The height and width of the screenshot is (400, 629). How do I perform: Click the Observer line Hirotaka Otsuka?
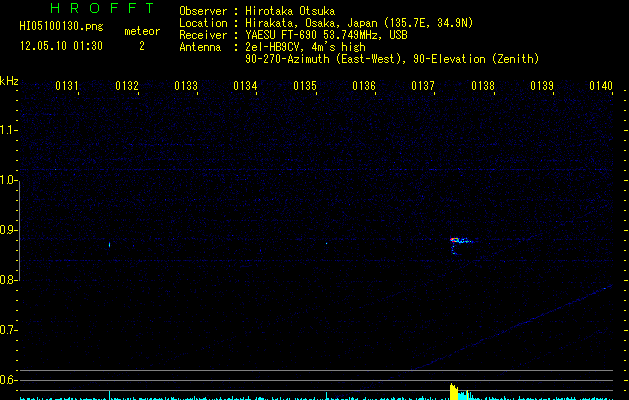pos(257,11)
